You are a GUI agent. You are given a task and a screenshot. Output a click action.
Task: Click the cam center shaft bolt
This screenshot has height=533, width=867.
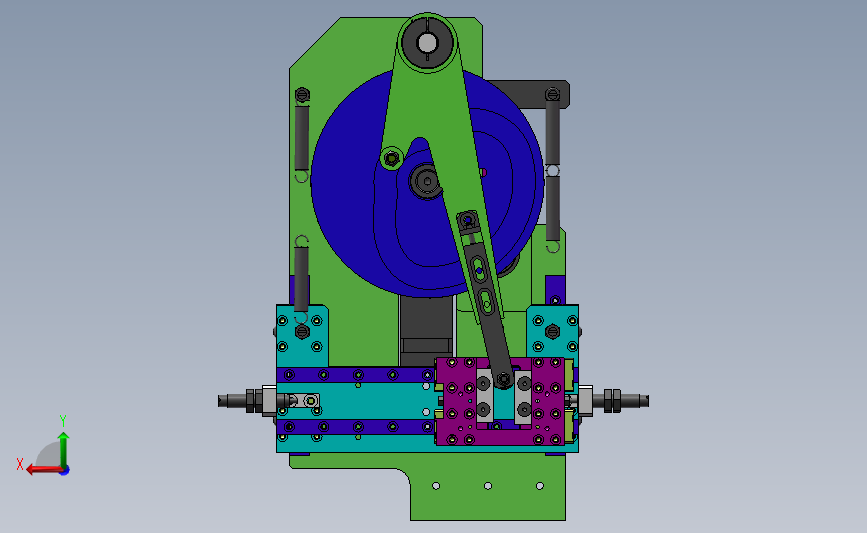tap(426, 181)
